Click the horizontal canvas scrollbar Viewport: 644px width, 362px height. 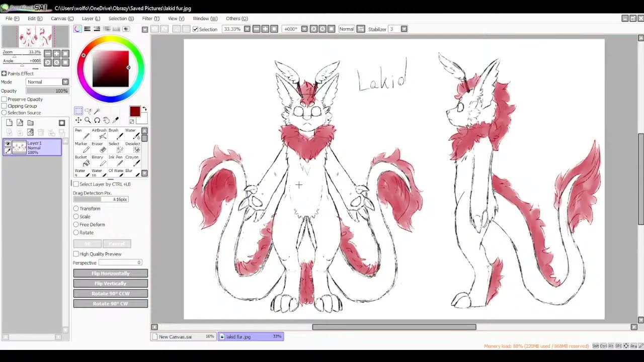tap(394, 327)
